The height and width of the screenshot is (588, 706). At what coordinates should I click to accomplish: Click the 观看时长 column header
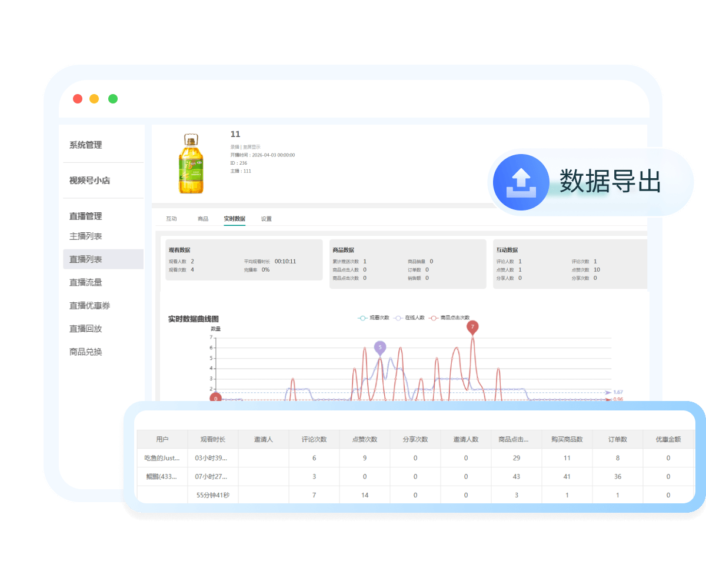[x=212, y=439]
